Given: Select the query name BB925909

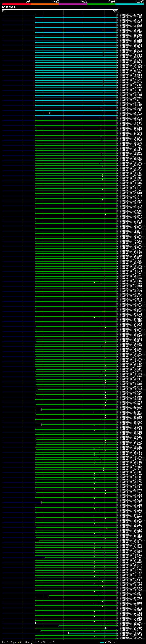Looking at the screenshot, I should click(8, 8).
